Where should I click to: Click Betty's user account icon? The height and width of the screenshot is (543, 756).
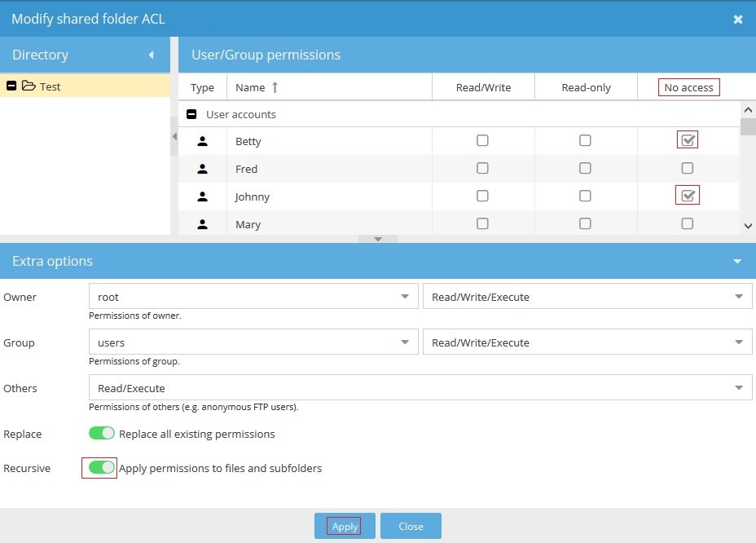pyautogui.click(x=202, y=141)
